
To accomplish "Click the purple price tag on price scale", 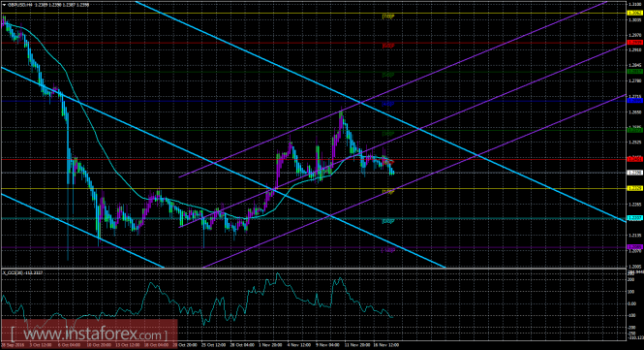I will click(x=634, y=247).
